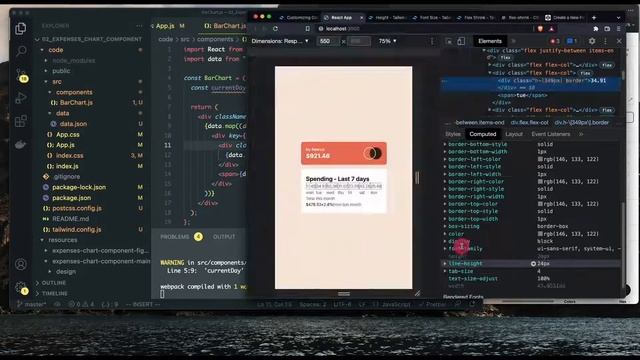640x360 pixels.
Task: Show more DevTools sidebar tabs
Action: pyautogui.click(x=581, y=134)
